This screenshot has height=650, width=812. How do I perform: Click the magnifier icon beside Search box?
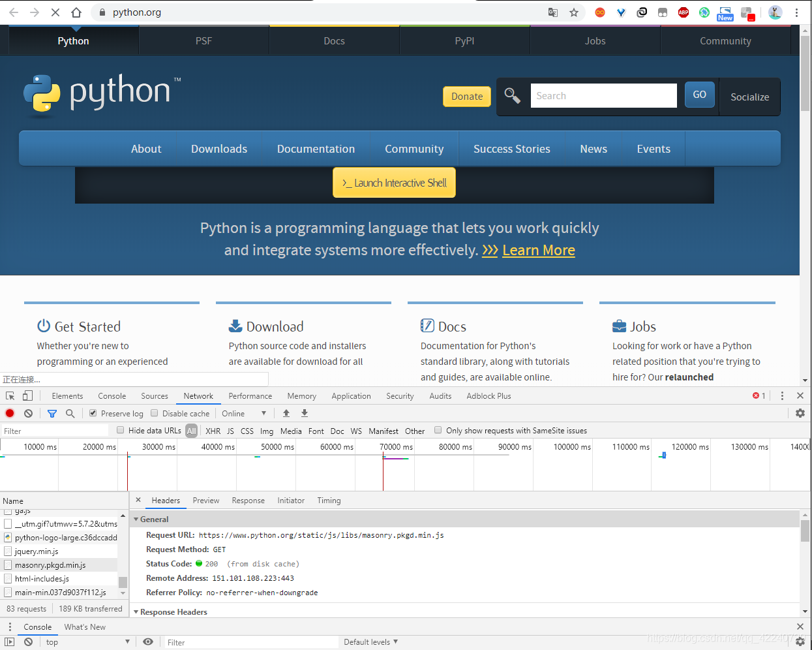(513, 96)
